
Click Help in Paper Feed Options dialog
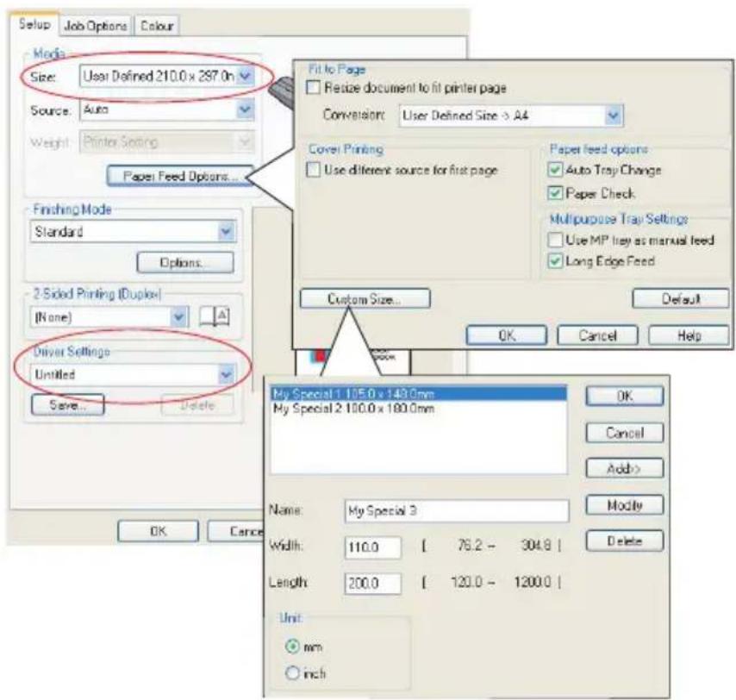689,335
